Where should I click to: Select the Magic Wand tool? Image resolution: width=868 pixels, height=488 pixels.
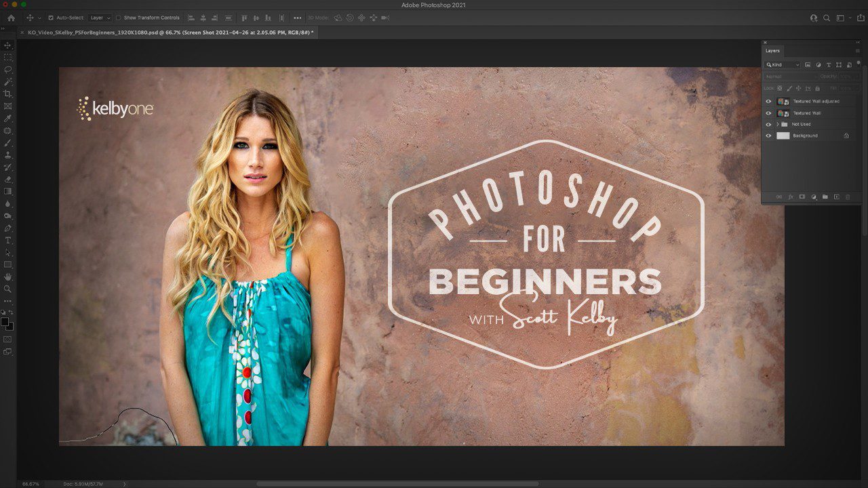click(8, 82)
